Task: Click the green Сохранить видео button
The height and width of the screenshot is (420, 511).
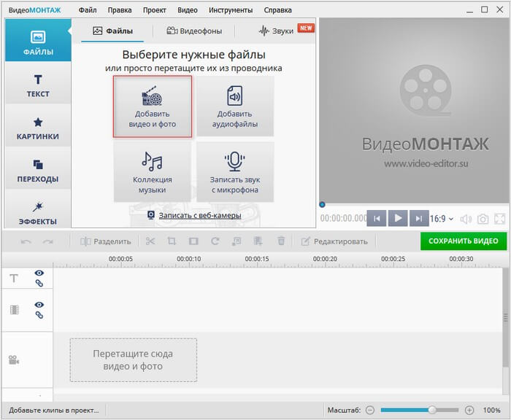Action: click(464, 241)
